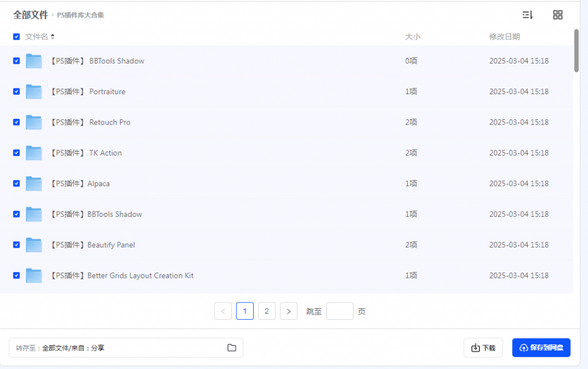Go to previous page arrow
Image resolution: width=588 pixels, height=369 pixels.
click(x=223, y=311)
